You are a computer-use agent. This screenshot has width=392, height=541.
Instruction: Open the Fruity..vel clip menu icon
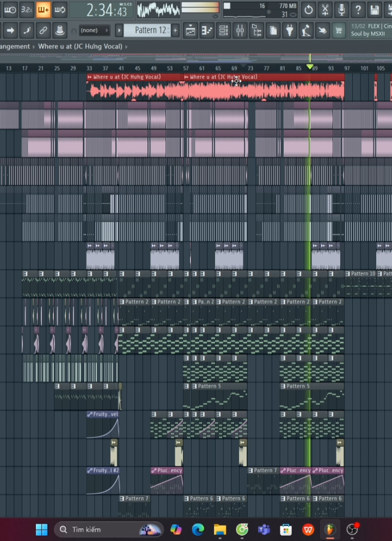point(90,414)
